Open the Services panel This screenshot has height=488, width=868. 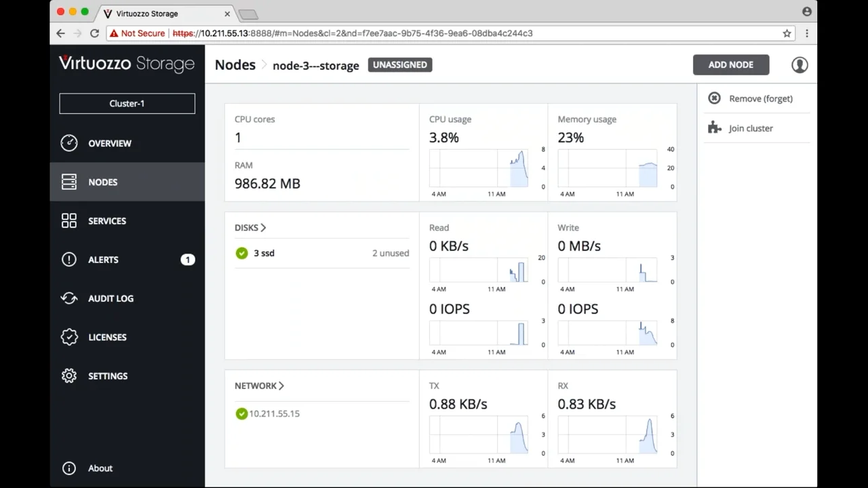[x=106, y=220]
